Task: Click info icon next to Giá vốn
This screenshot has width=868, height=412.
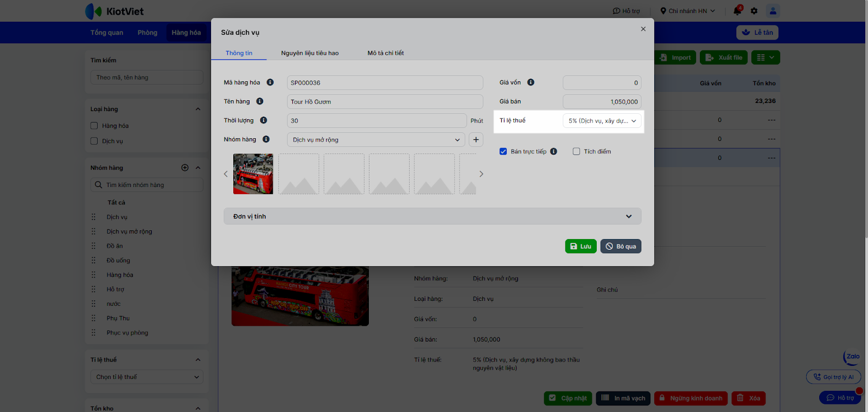Action: click(531, 82)
